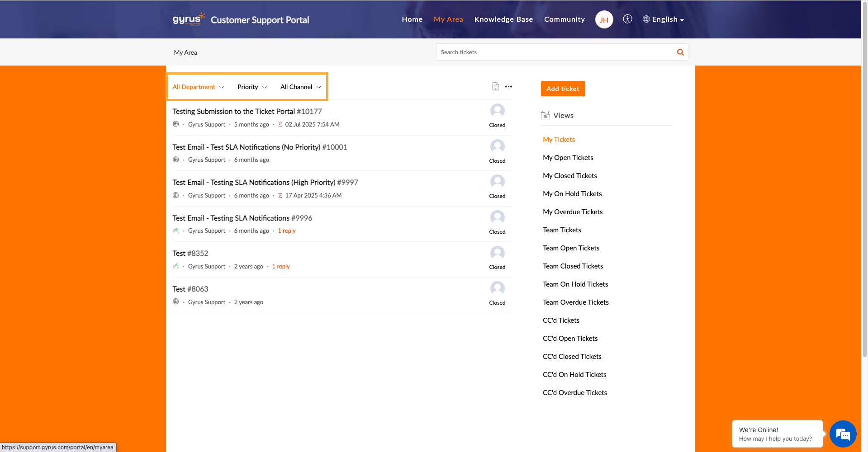Expand the All Department dropdown

[x=198, y=87]
